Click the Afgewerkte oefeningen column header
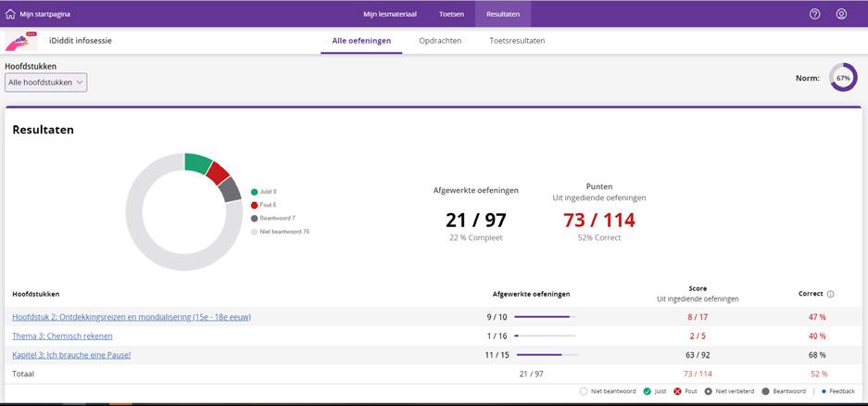 point(531,294)
